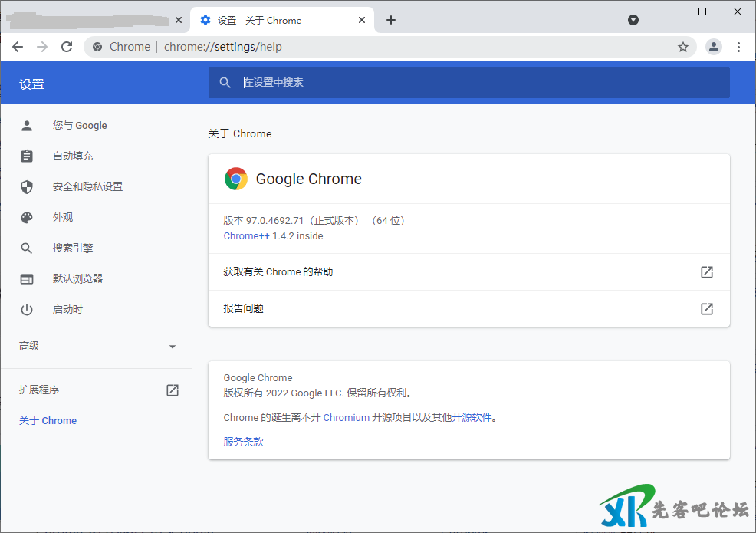Bookmark this page with the star icon

(x=683, y=47)
